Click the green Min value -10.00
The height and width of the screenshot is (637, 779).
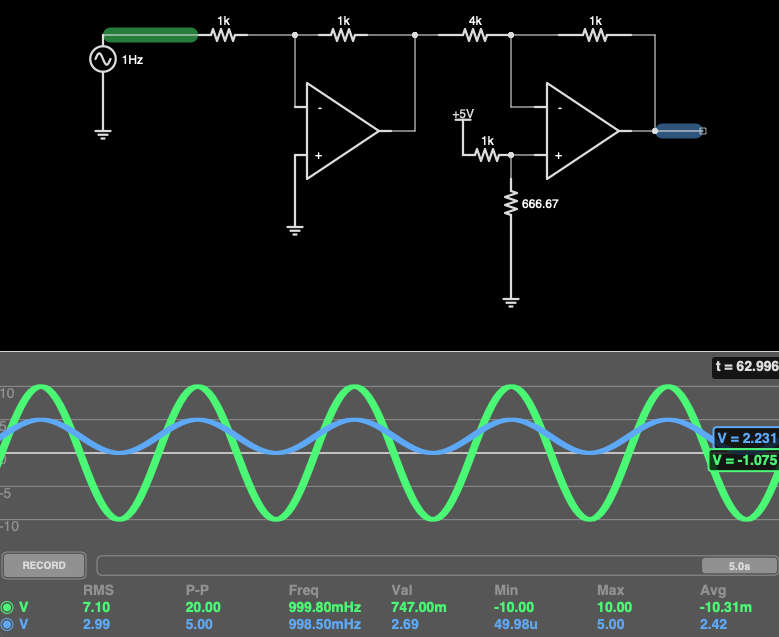[514, 607]
